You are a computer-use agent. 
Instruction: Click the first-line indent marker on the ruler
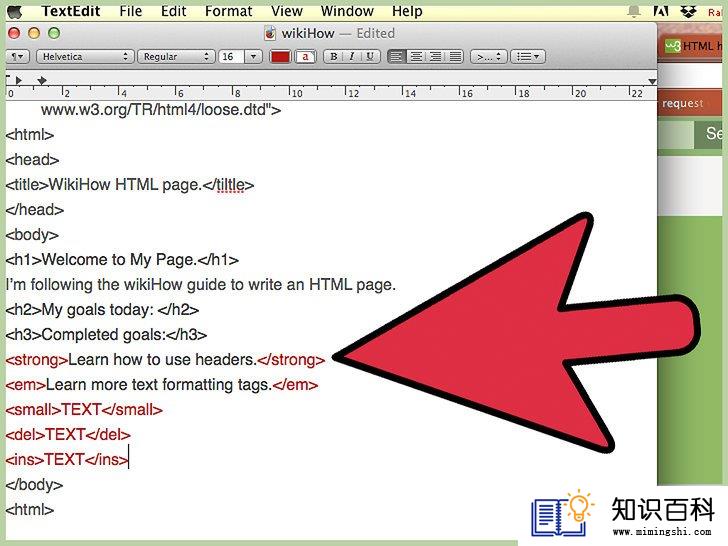point(19,80)
